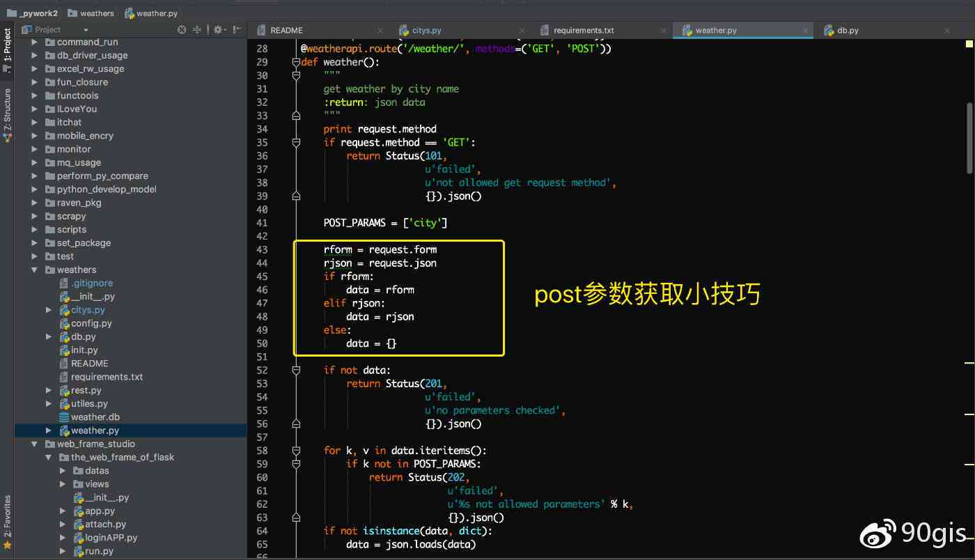Toggle the fold arrow beside the for loop
975x560 pixels.
click(x=295, y=450)
